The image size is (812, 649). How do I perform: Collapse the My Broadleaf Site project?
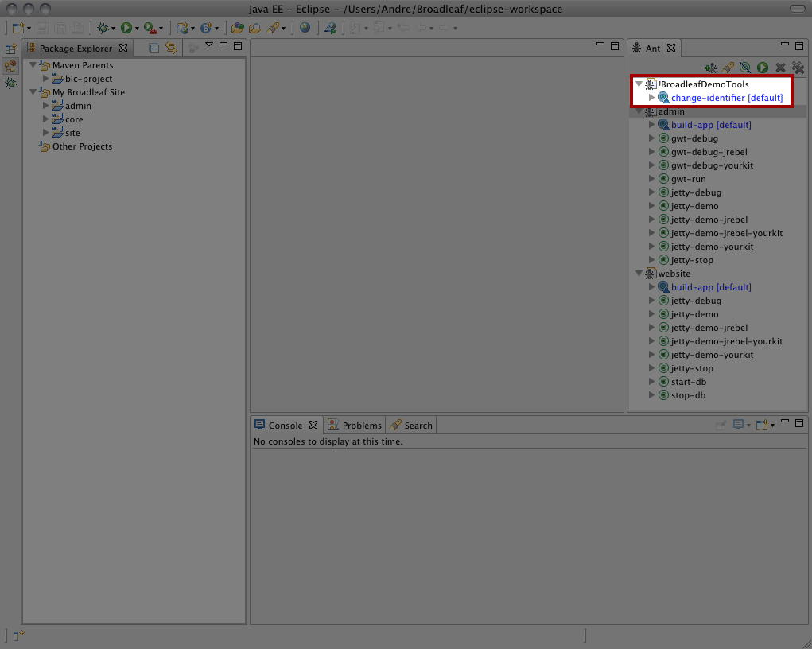pos(33,91)
